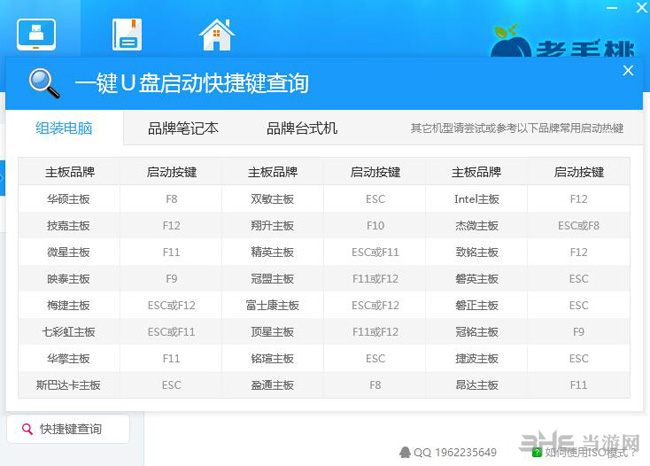Click the large magnifier icon in dialog title

44,83
